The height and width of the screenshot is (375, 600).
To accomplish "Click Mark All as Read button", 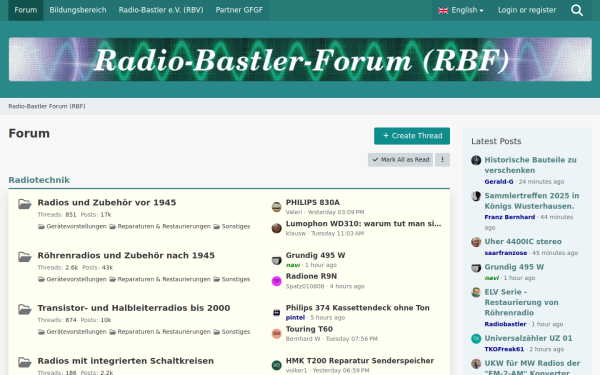I will point(400,160).
